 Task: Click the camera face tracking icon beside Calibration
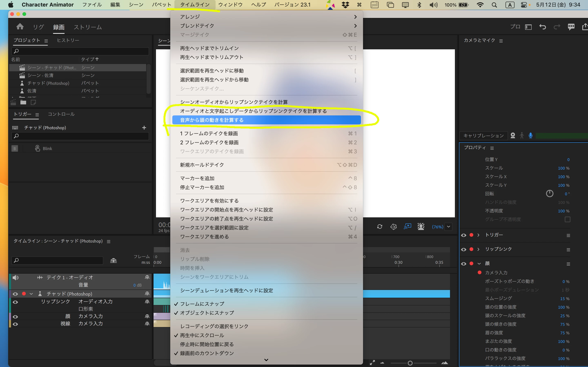(513, 135)
